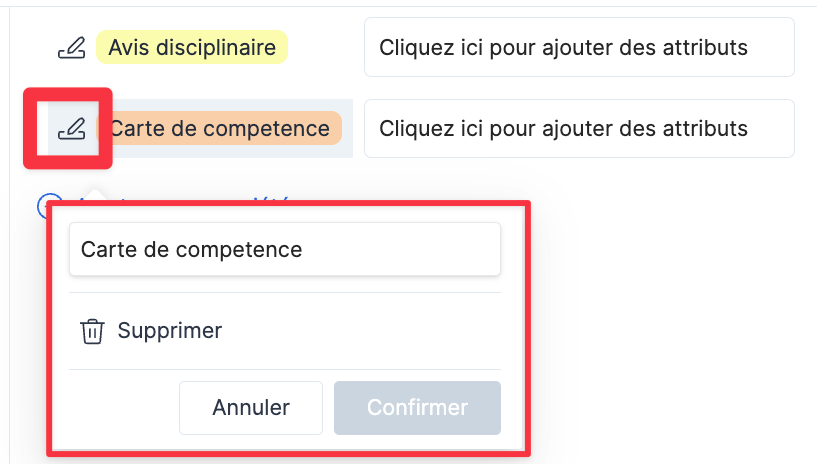Choose the Supprimer entry in the popup
The image size is (838, 464).
[169, 331]
